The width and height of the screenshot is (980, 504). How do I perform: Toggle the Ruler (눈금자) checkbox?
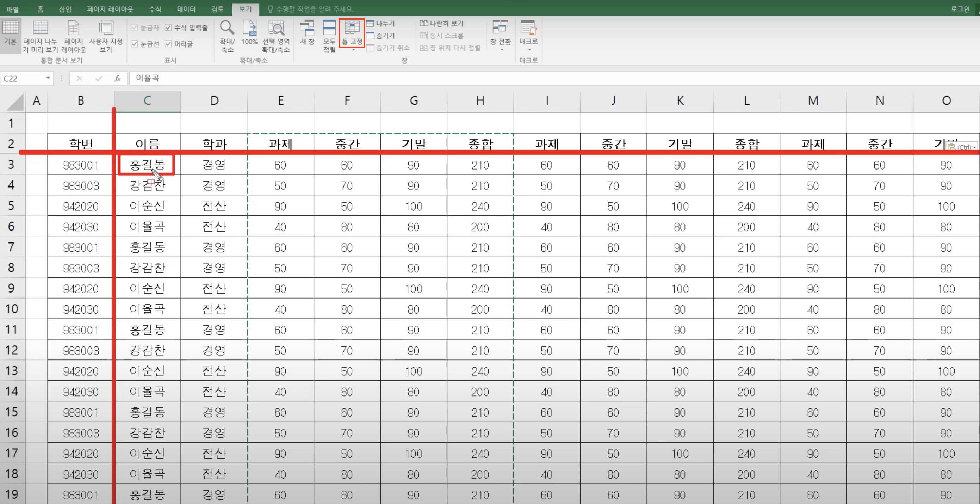134,27
